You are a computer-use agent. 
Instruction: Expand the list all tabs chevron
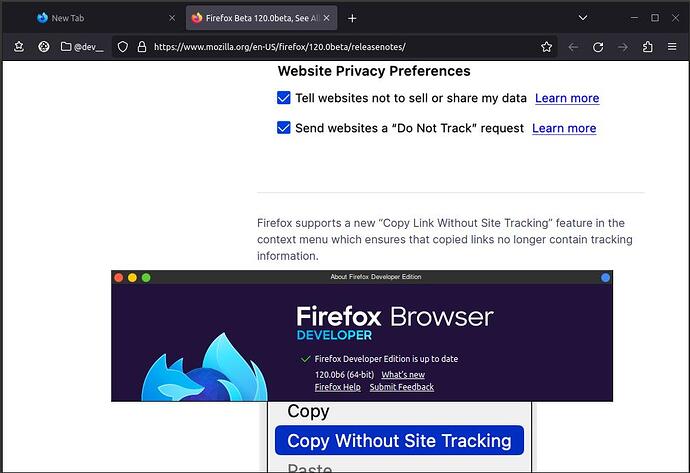583,18
